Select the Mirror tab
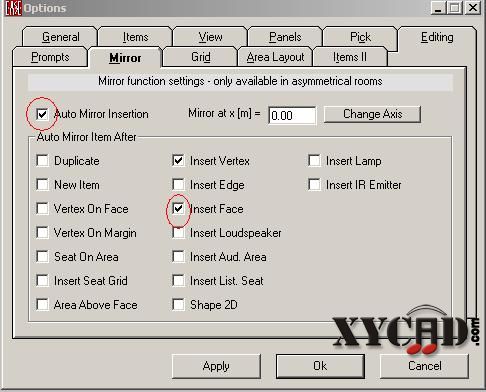The image size is (486, 392). click(x=125, y=58)
